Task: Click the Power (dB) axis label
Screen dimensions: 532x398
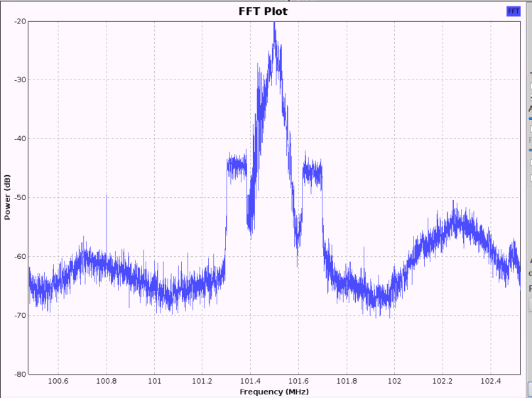Action: click(7, 197)
